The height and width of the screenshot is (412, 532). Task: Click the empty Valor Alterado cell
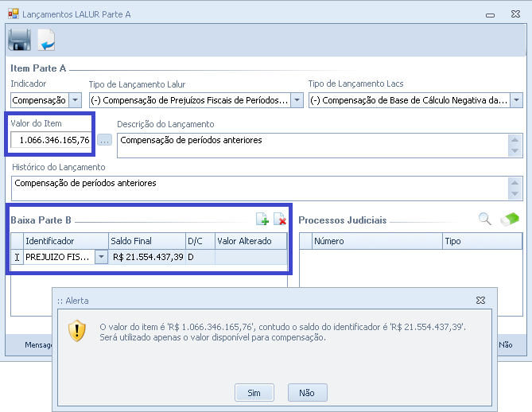pyautogui.click(x=251, y=257)
